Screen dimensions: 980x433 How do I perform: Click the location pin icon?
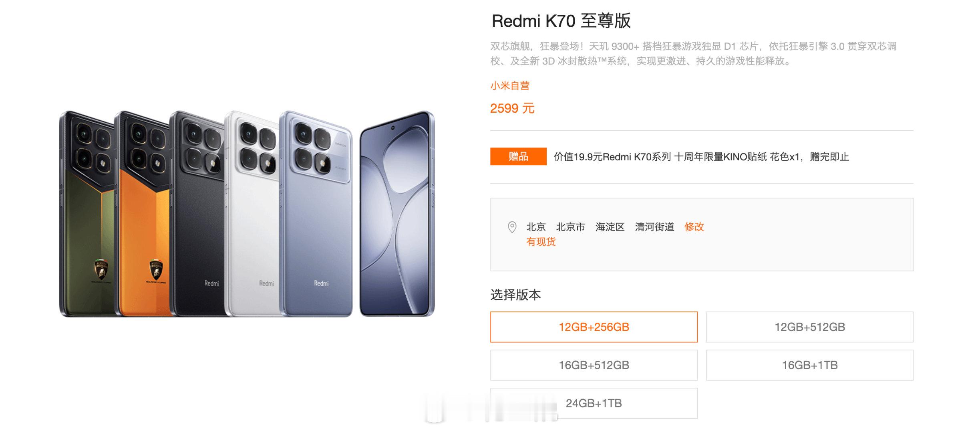pyautogui.click(x=512, y=227)
